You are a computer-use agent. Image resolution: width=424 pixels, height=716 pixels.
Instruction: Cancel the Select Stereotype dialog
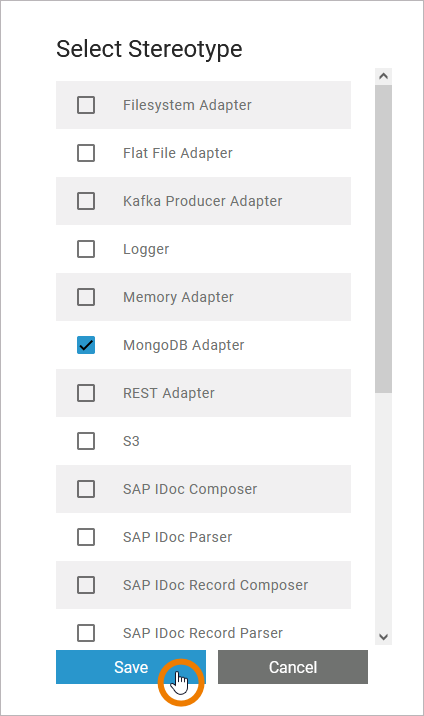tap(293, 667)
